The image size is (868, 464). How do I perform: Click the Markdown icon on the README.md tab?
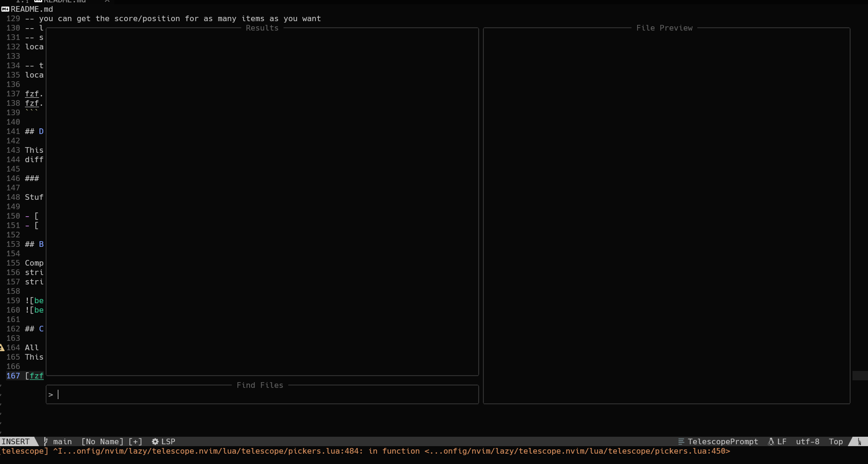tap(39, 2)
